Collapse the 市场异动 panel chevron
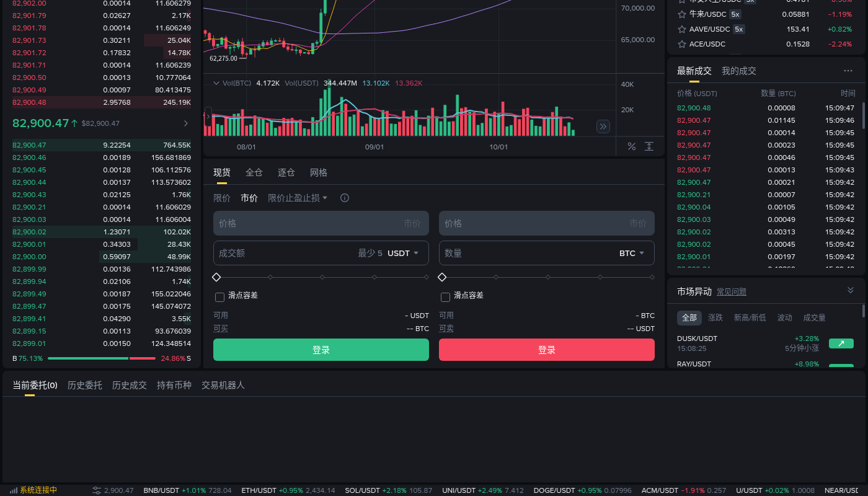Image resolution: width=868 pixels, height=496 pixels. coord(851,290)
